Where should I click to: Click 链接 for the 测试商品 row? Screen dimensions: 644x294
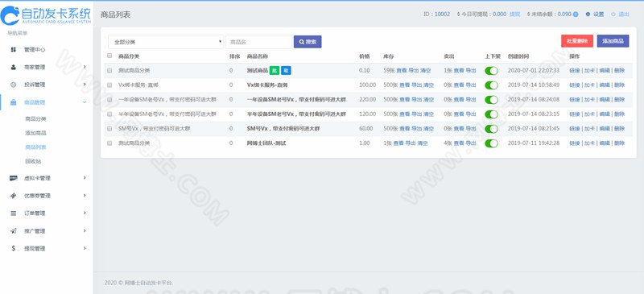[575, 70]
